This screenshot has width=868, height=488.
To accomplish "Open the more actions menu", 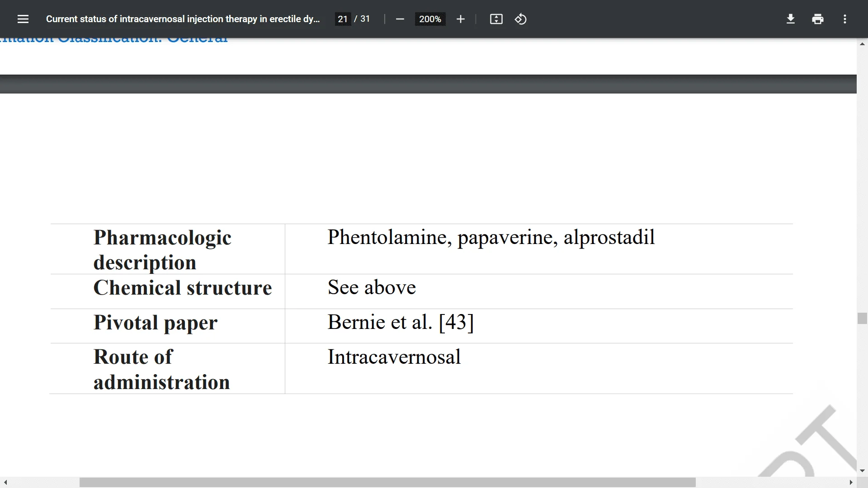I will (844, 19).
